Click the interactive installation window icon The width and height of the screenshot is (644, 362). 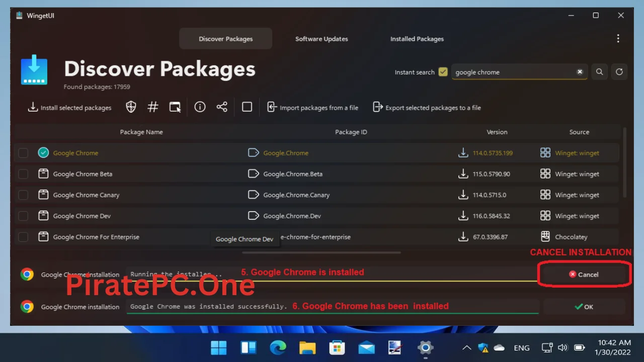tap(175, 107)
